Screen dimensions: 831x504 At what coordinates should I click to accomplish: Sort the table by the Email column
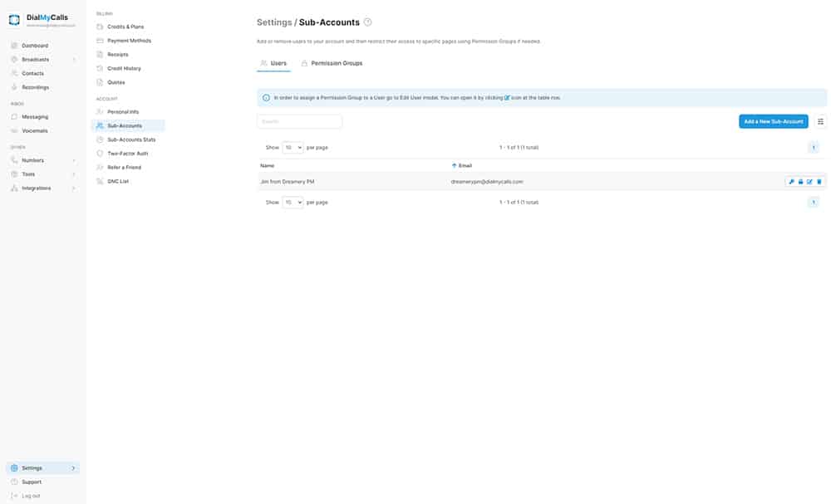point(465,165)
